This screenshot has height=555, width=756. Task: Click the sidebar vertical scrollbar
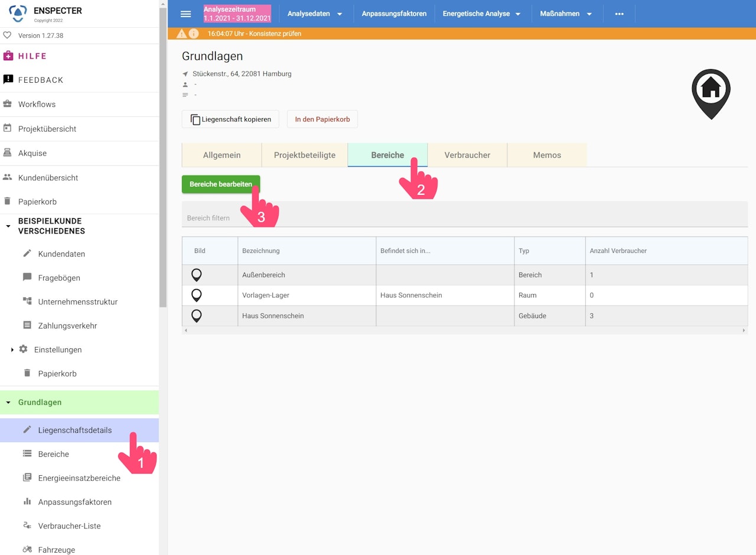163,154
